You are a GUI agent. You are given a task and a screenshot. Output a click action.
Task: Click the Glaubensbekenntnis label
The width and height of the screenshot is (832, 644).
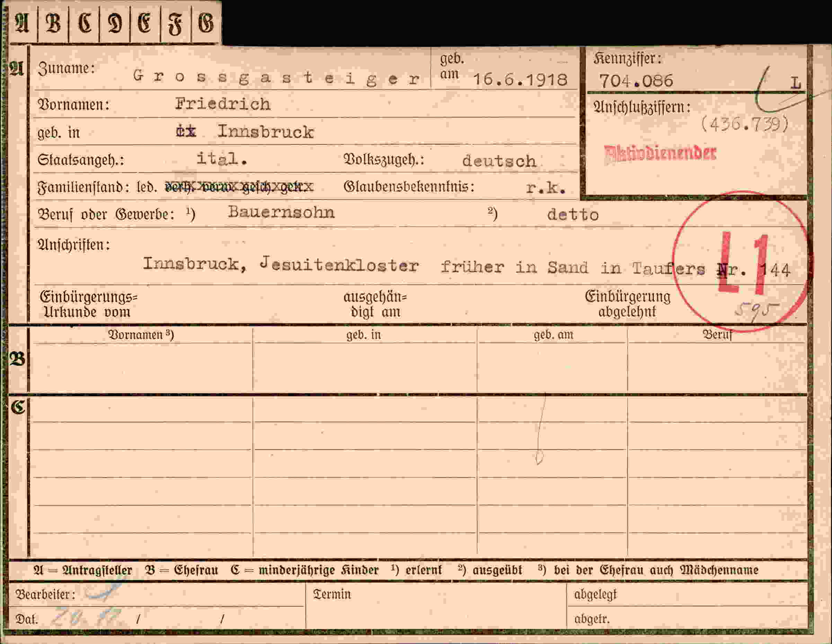[x=409, y=187]
